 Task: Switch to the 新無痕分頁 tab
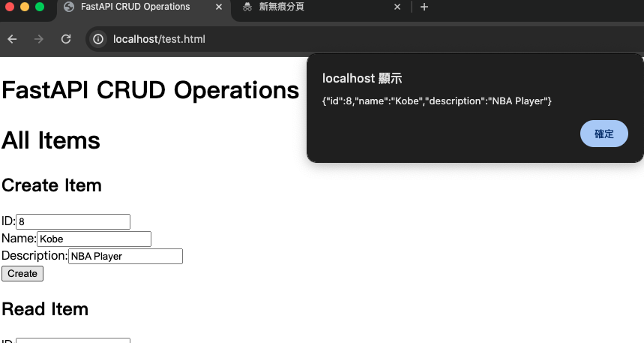tap(315, 8)
